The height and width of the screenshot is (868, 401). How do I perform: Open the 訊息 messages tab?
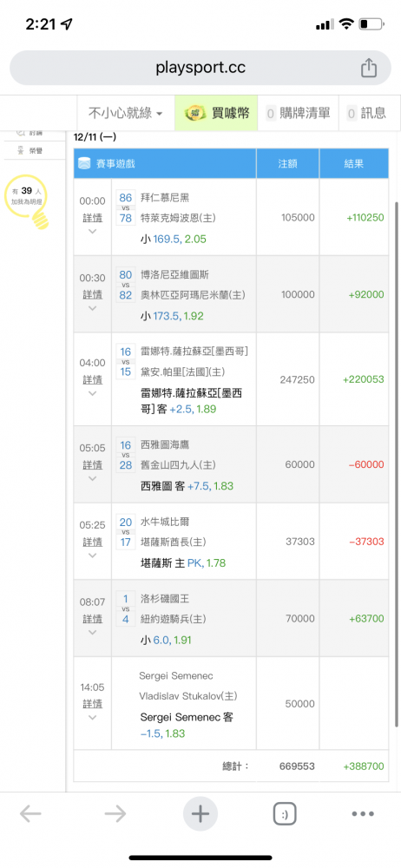tap(366, 113)
